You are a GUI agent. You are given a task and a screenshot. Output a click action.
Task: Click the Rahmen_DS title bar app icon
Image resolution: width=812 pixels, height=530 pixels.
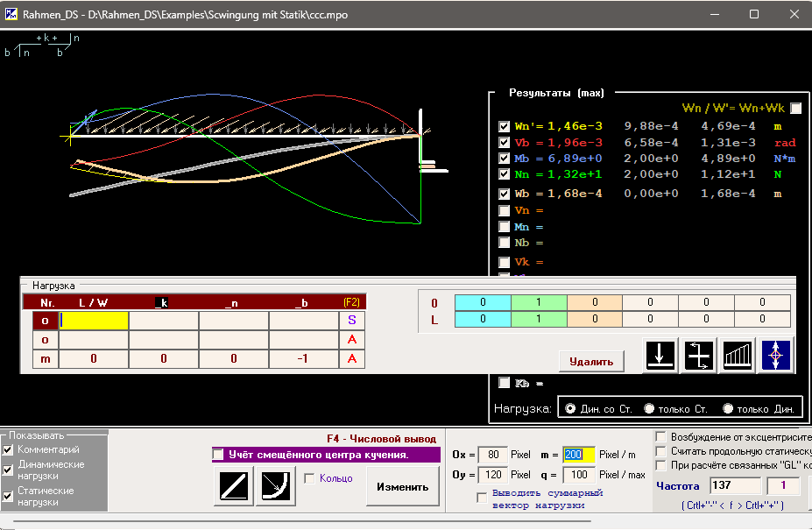(13, 14)
